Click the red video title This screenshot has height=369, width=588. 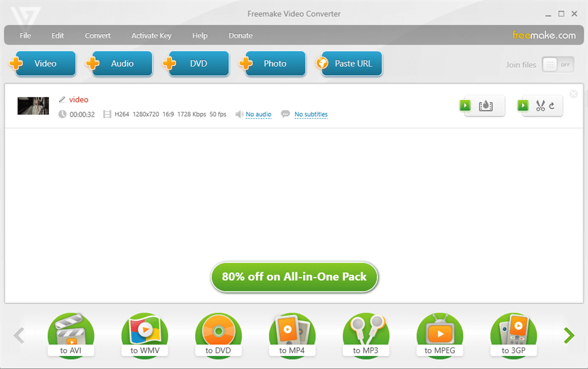79,100
